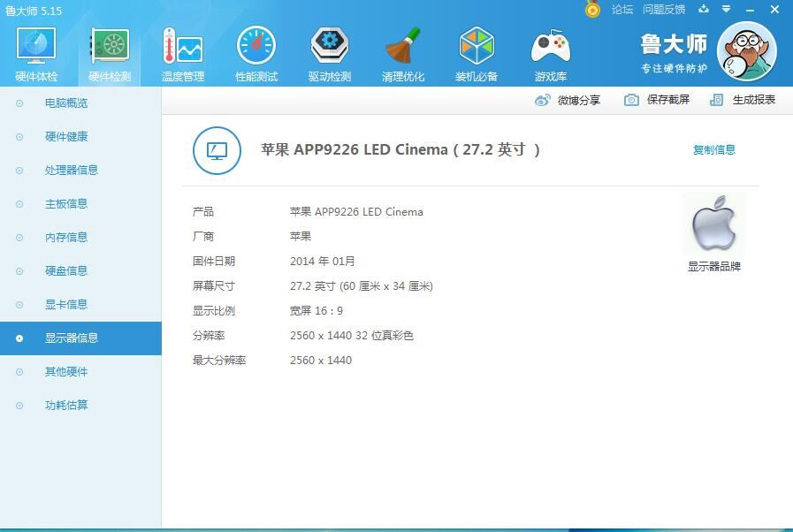Select 其他硬件 in the sidebar
Viewport: 793px width, 532px height.
[81, 372]
